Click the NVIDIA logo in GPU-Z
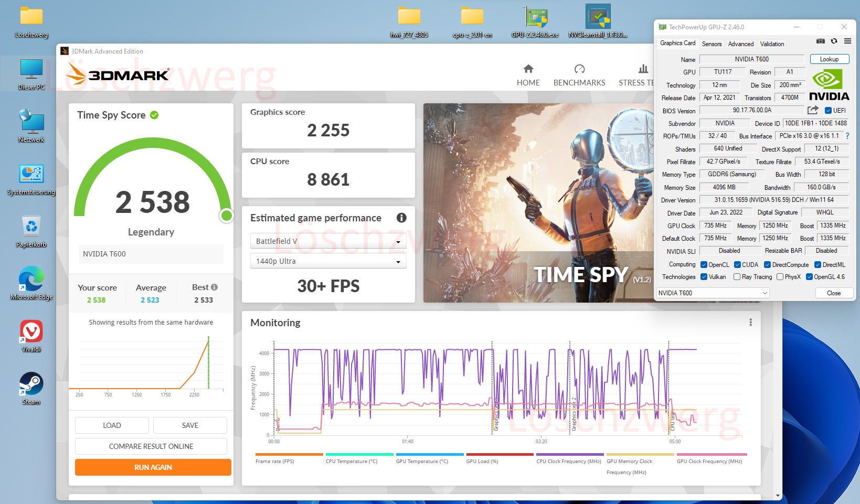The height and width of the screenshot is (504, 860). click(829, 85)
